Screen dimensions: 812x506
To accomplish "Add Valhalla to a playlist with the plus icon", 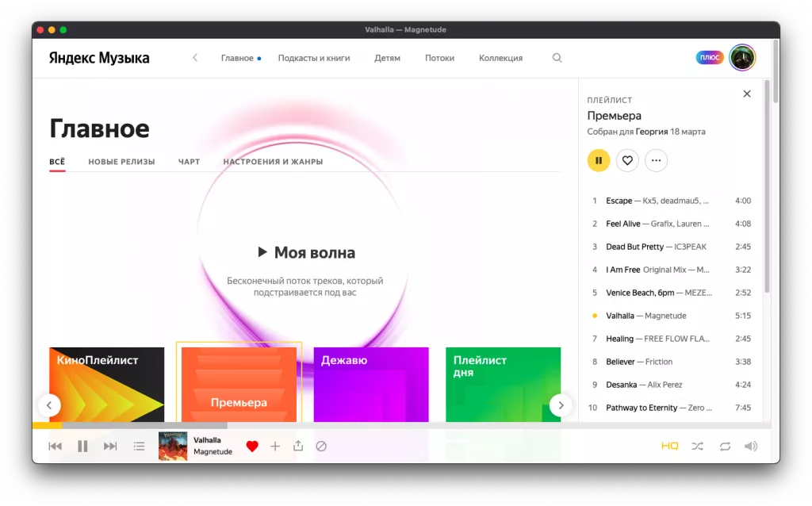I will click(x=275, y=446).
